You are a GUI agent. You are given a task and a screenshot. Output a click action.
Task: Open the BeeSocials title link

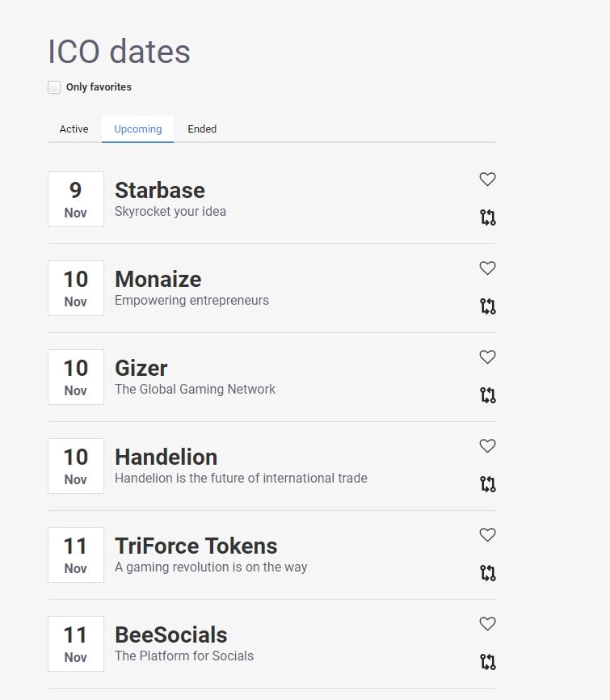click(171, 635)
